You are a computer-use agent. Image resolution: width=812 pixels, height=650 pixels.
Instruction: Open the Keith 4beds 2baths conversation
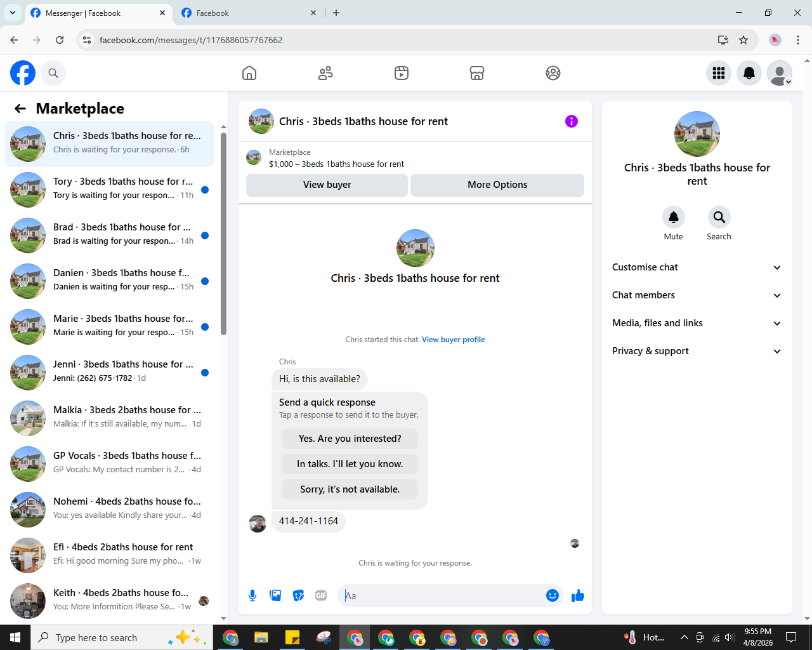(109, 601)
